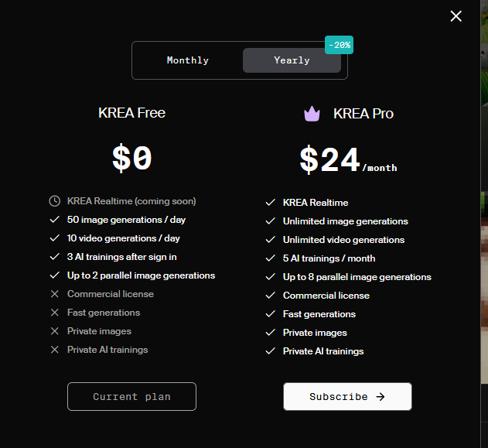Image resolution: width=488 pixels, height=448 pixels.
Task: Click the Up to 8 parallel image generations text
Action: [x=357, y=277]
